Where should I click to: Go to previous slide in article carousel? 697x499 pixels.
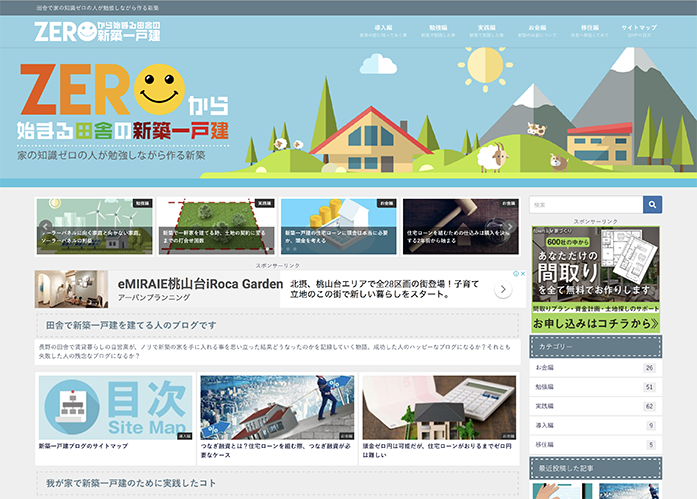pos(45,227)
